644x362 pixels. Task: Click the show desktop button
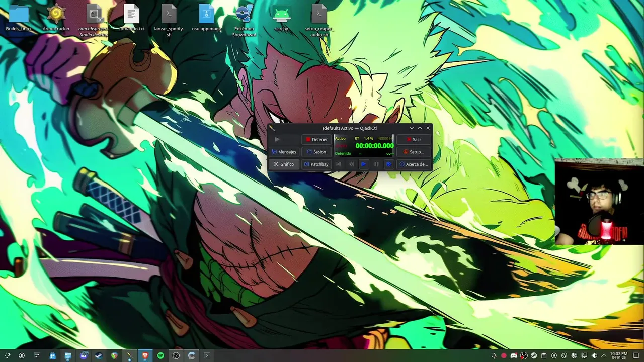pos(637,356)
